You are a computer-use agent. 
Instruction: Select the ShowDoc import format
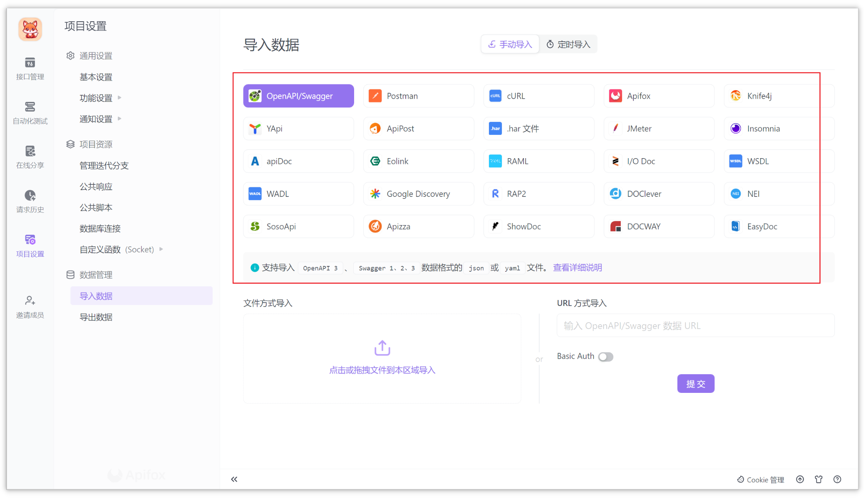tap(539, 226)
